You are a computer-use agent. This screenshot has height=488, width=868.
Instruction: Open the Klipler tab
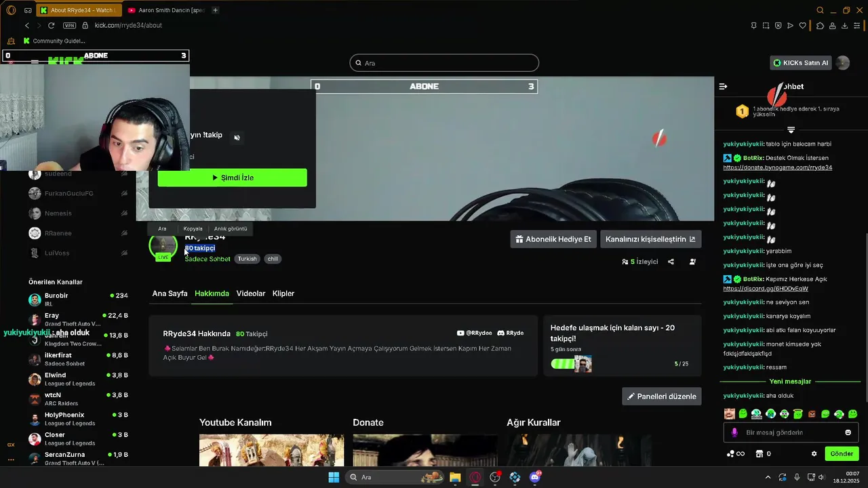283,293
